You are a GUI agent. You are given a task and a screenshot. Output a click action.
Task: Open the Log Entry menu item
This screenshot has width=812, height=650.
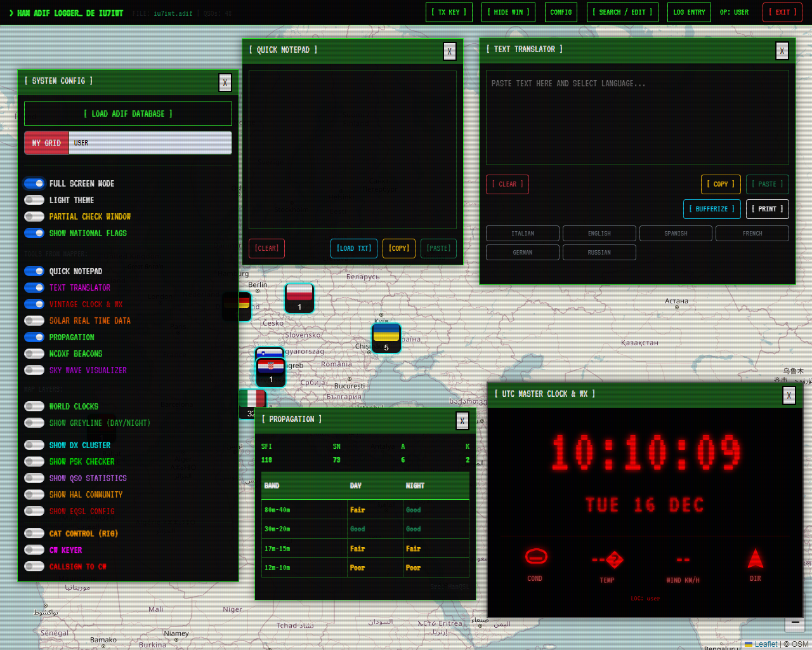coord(689,12)
